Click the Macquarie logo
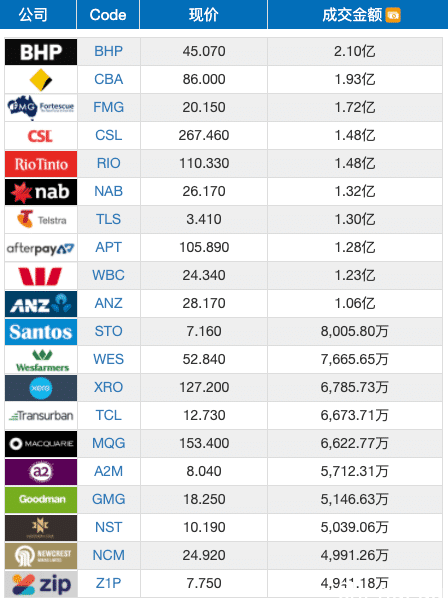The image size is (448, 604). click(x=41, y=444)
